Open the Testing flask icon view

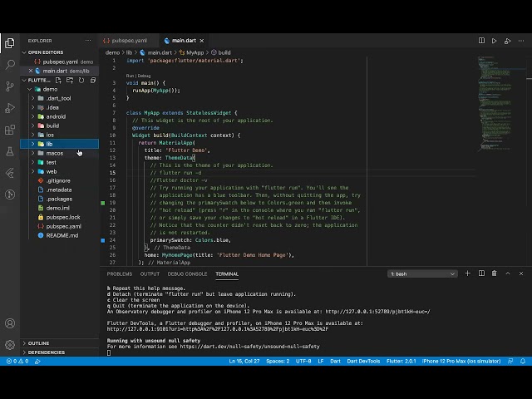10,151
